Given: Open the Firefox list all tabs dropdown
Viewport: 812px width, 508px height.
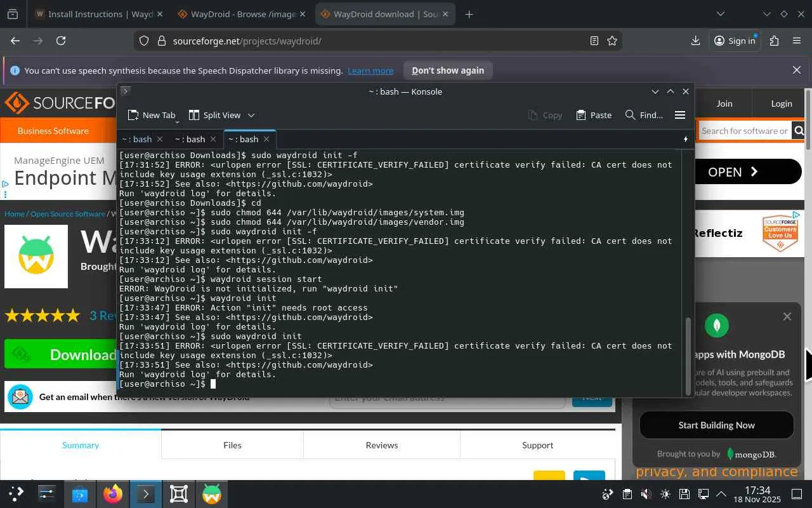Looking at the screenshot, I should point(720,14).
